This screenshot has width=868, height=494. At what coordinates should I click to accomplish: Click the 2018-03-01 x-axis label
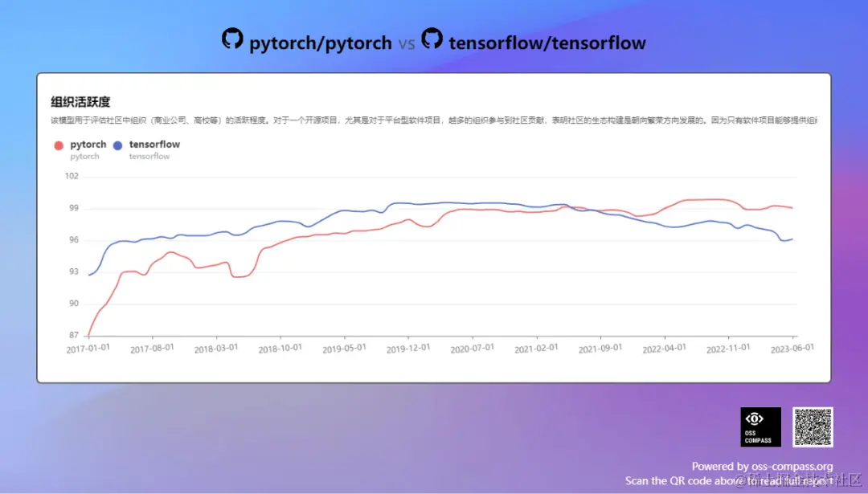coord(216,349)
